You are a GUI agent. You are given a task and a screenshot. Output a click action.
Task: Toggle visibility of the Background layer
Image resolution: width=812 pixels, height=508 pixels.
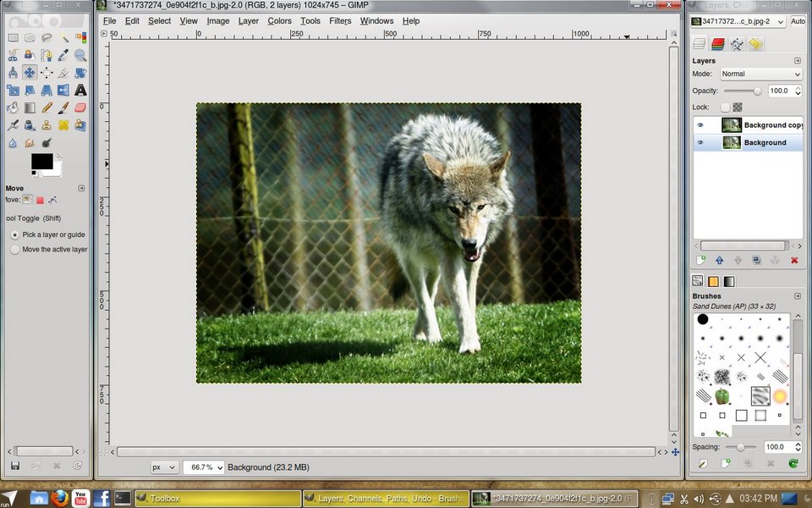coord(700,143)
